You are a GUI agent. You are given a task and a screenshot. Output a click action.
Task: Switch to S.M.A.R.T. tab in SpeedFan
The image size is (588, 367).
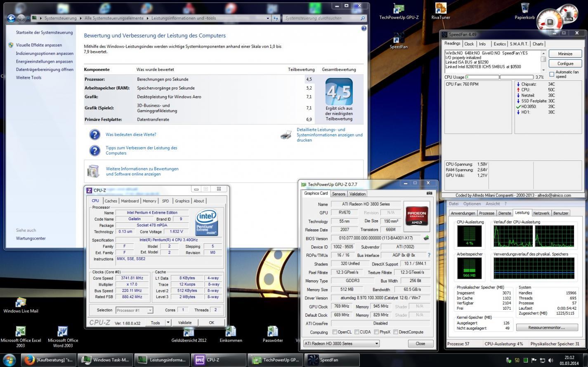pos(519,44)
